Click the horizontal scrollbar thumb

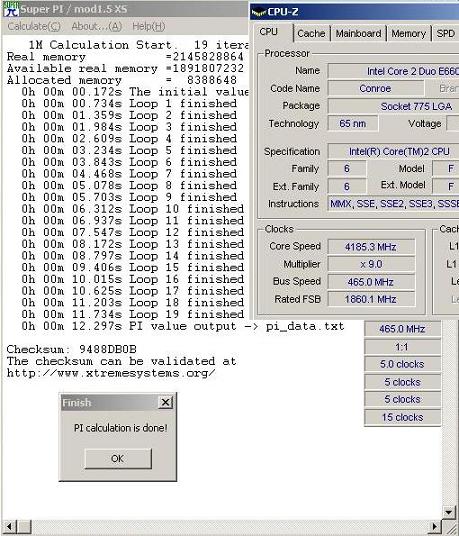pyautogui.click(x=25, y=527)
